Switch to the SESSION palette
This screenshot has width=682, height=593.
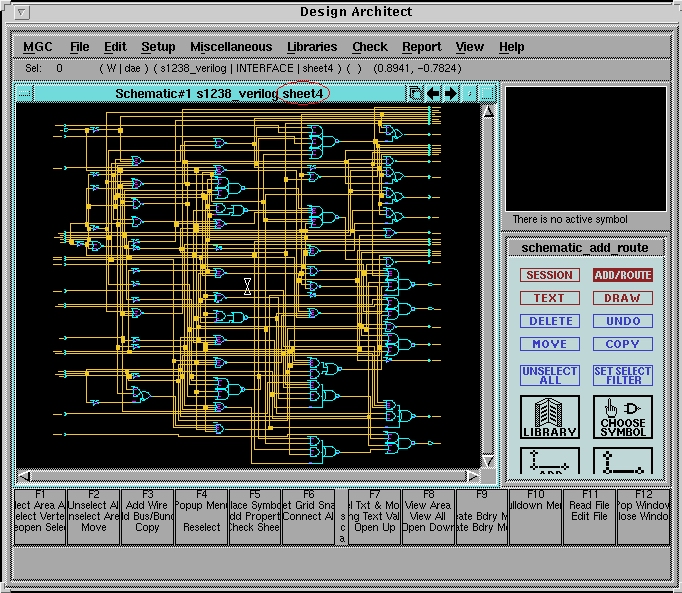point(549,275)
